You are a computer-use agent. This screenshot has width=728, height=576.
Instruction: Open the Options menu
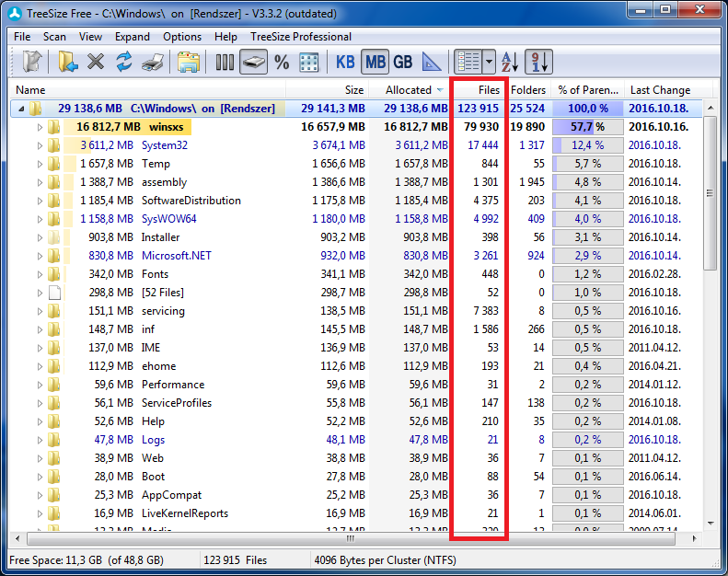point(182,37)
